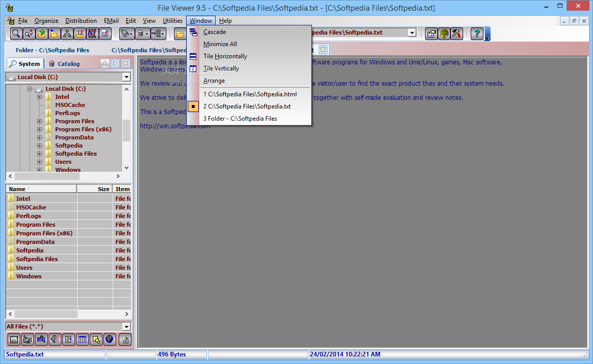The height and width of the screenshot is (364, 593).
Task: Open the Local Disk (C:) drive dropdown
Action: (x=126, y=77)
